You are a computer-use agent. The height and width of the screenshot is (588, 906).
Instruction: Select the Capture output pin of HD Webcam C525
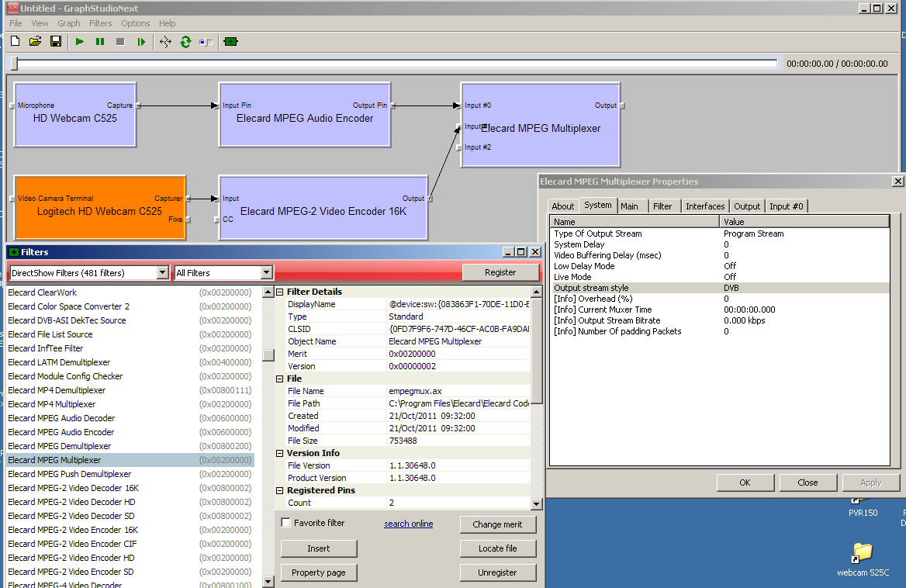(139, 105)
